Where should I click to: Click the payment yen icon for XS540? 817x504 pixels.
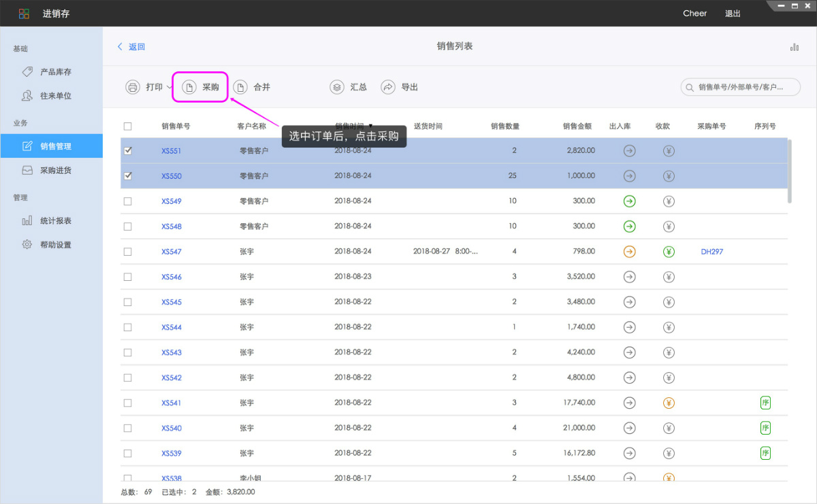pyautogui.click(x=669, y=428)
